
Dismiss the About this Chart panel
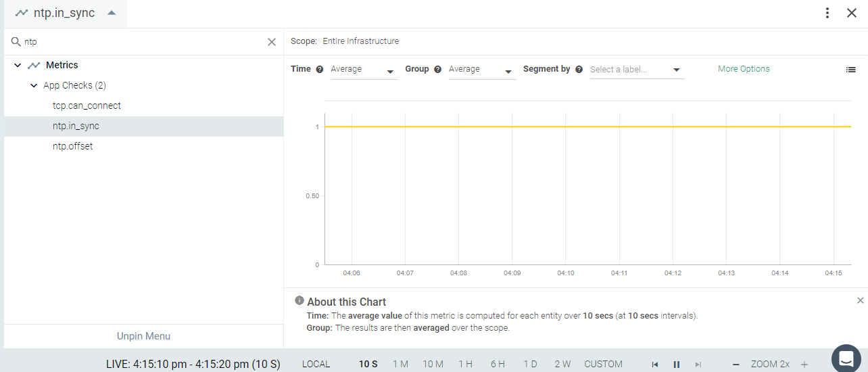pos(861,300)
